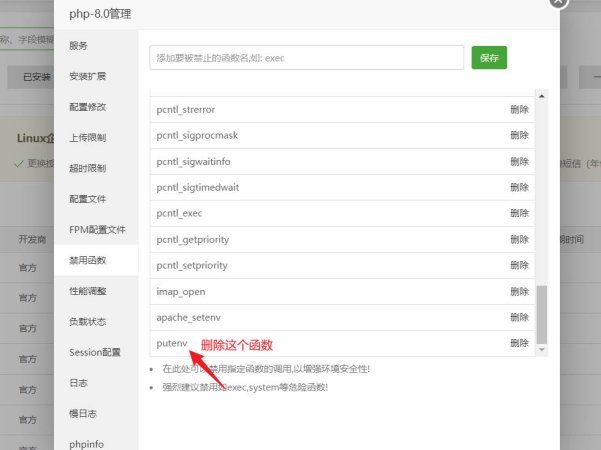Click the function list scrollbar thumb
The image size is (601, 450).
[x=542, y=315]
